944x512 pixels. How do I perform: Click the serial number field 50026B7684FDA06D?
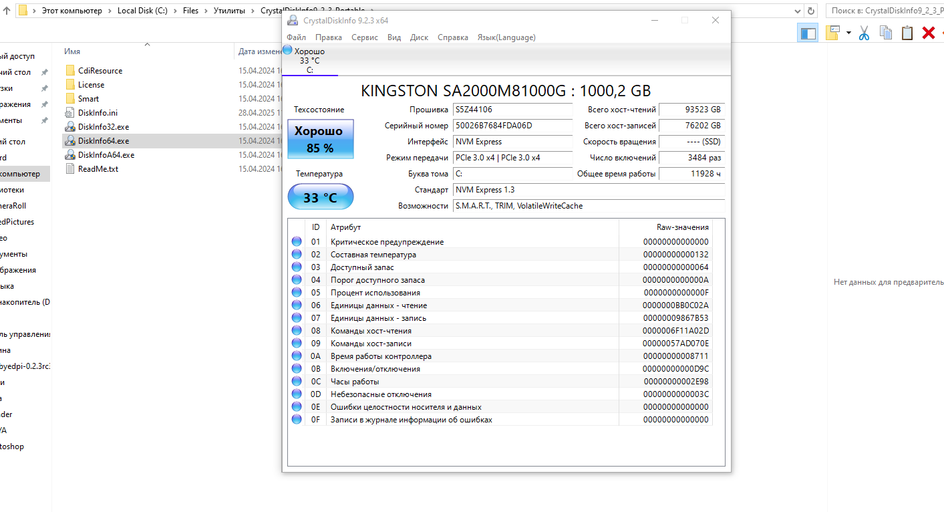[512, 126]
